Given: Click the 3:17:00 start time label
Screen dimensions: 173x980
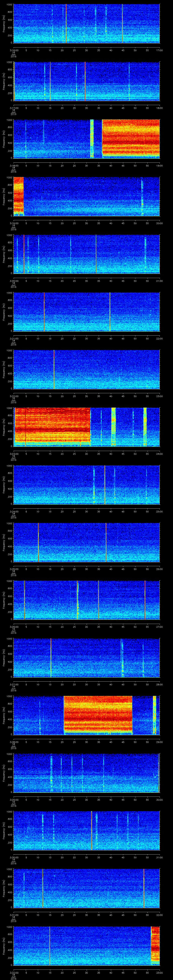Looking at the screenshot, I should pos(14,108).
